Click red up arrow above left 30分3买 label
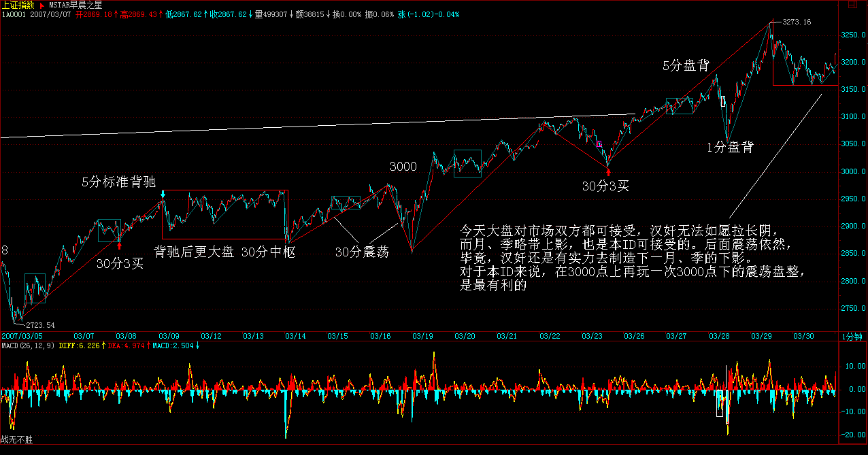This screenshot has width=868, height=455. tap(119, 246)
